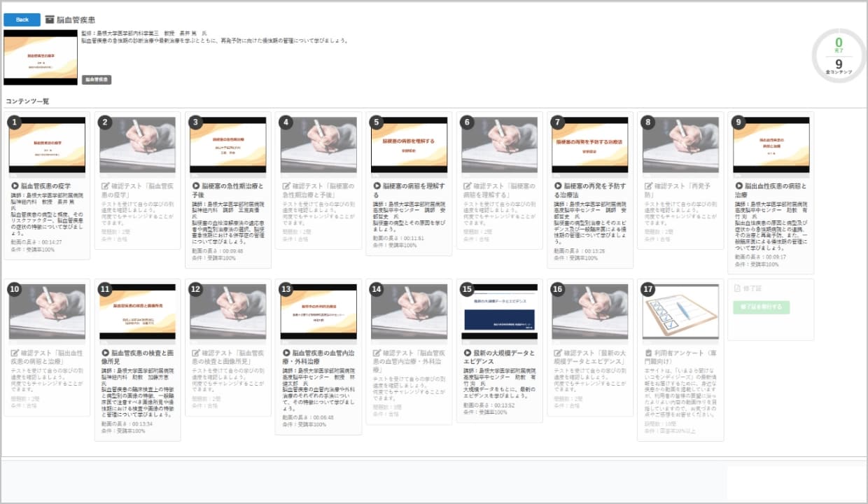Click the play icon for 最新の大規模データとエビデンス
The height and width of the screenshot is (504, 868).
467,353
